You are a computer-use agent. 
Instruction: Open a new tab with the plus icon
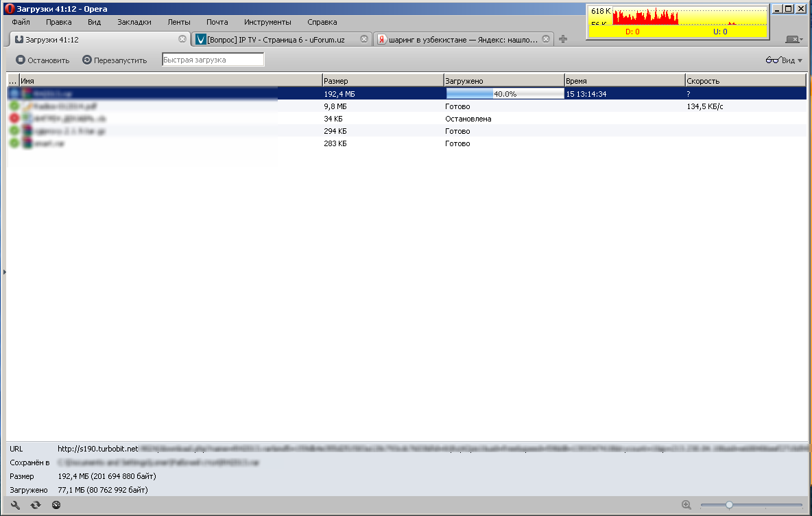(x=563, y=40)
